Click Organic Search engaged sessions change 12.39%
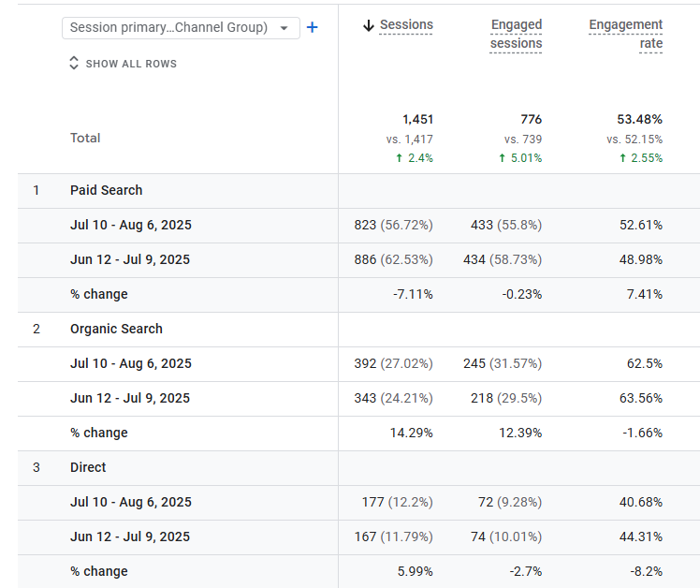This screenshot has width=700, height=588. click(x=519, y=433)
